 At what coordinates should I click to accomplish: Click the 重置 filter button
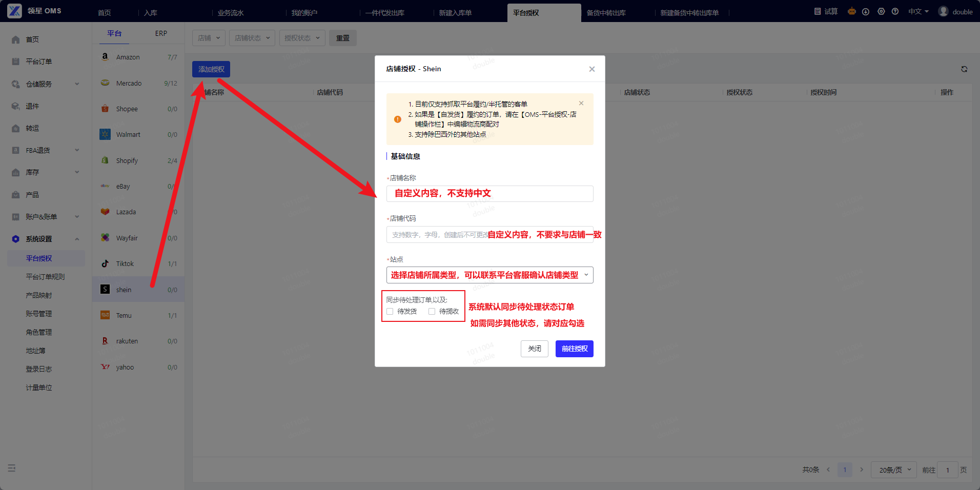click(343, 38)
